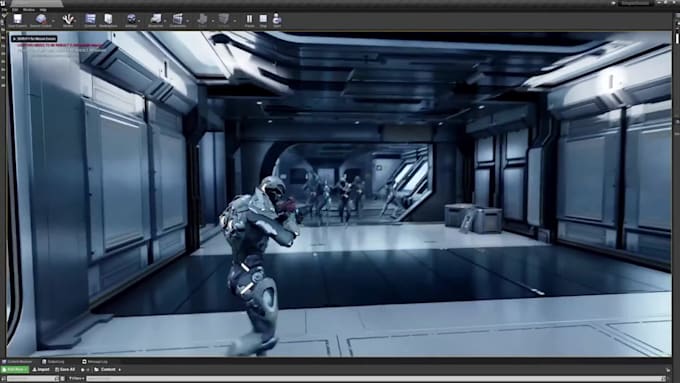Switch to the Message Log tab
The image size is (680, 383).
(95, 362)
